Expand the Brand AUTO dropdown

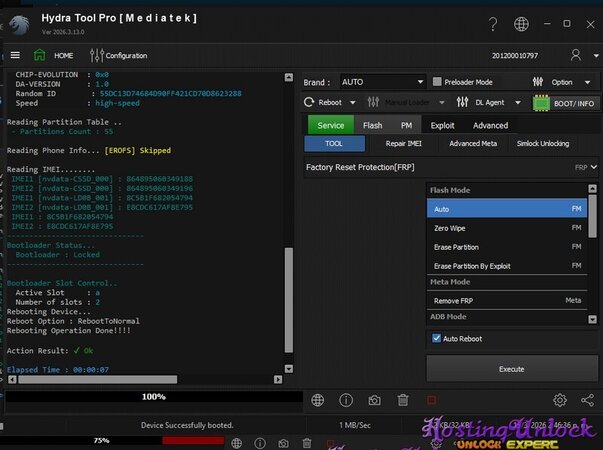[x=382, y=82]
